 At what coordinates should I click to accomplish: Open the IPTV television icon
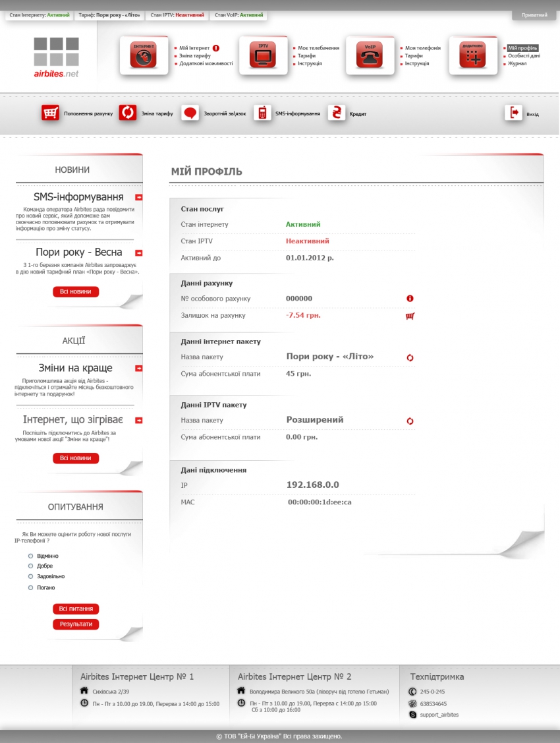tap(263, 57)
